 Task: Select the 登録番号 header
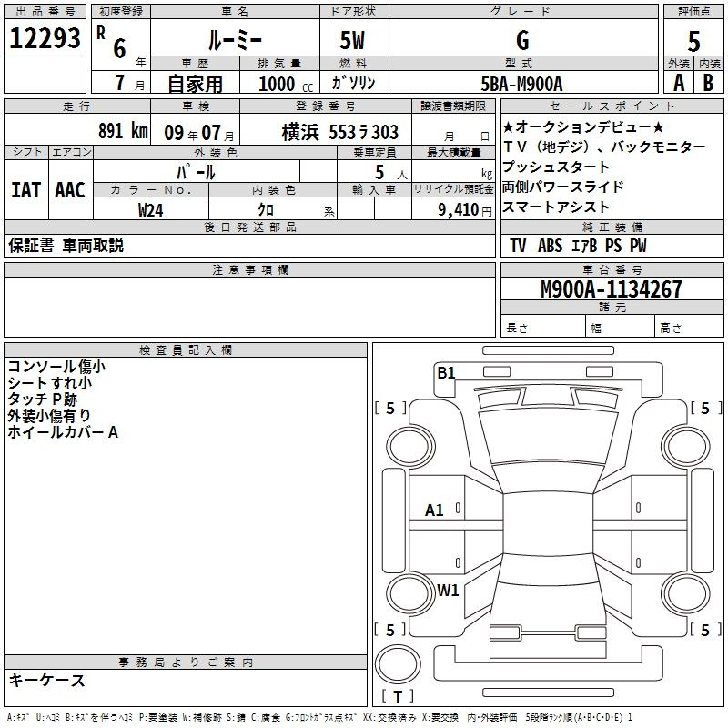click(326, 106)
